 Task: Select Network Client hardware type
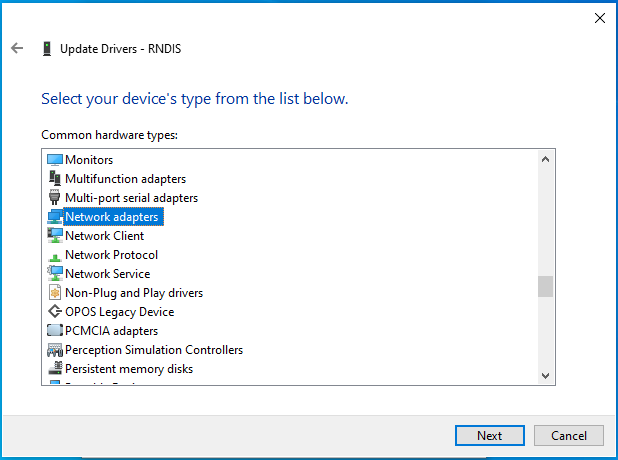(x=104, y=236)
